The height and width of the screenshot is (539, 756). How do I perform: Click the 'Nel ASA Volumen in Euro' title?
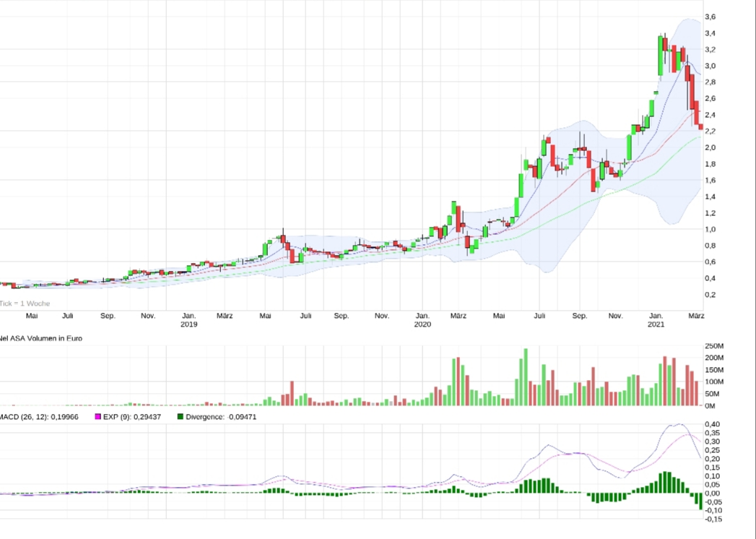(41, 337)
